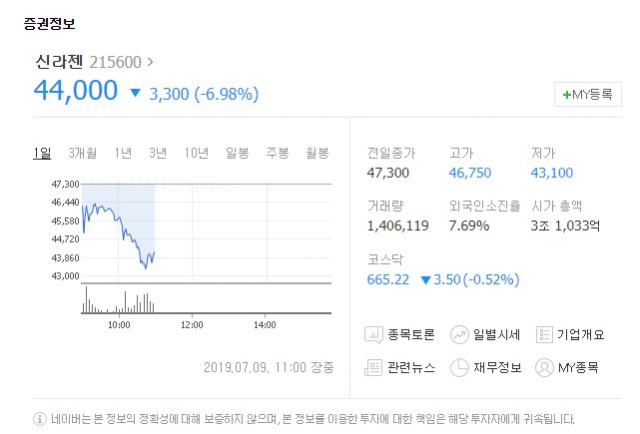Select the 1일 chart tab
Image resolution: width=640 pixels, height=434 pixels.
point(42,153)
